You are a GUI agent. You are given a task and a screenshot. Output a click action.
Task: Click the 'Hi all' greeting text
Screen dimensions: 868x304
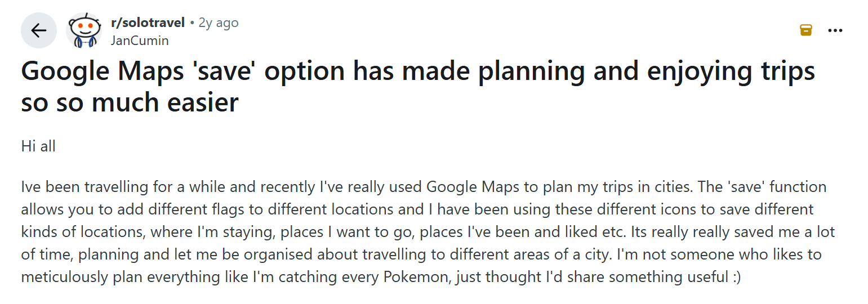[38, 146]
